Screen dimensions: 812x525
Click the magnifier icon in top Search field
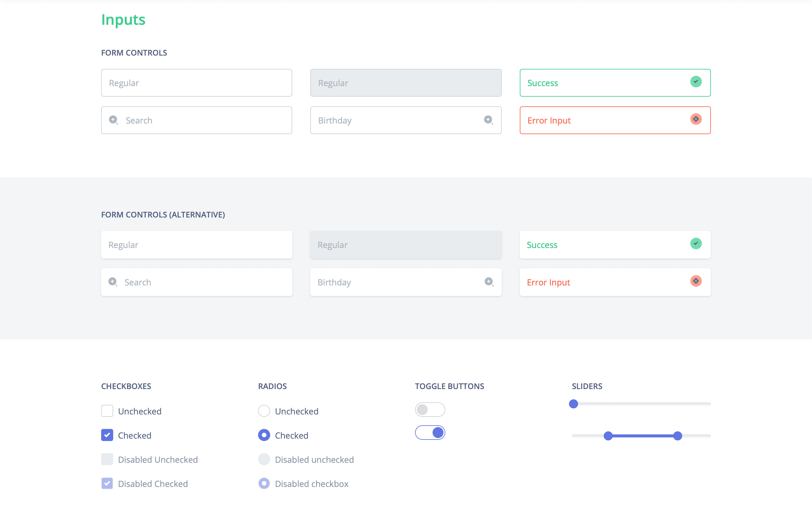(113, 120)
